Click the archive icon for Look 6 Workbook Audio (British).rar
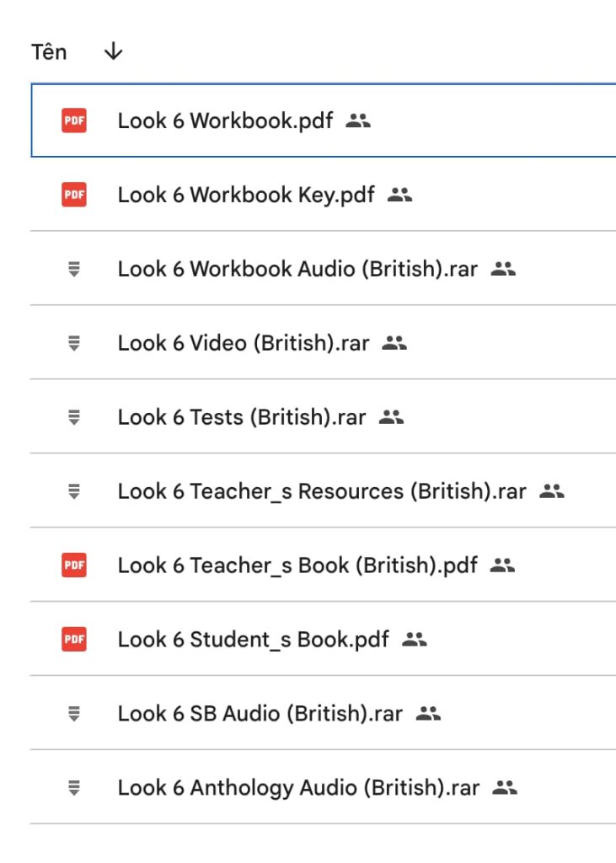Image resolution: width=616 pixels, height=863 pixels. 75,268
